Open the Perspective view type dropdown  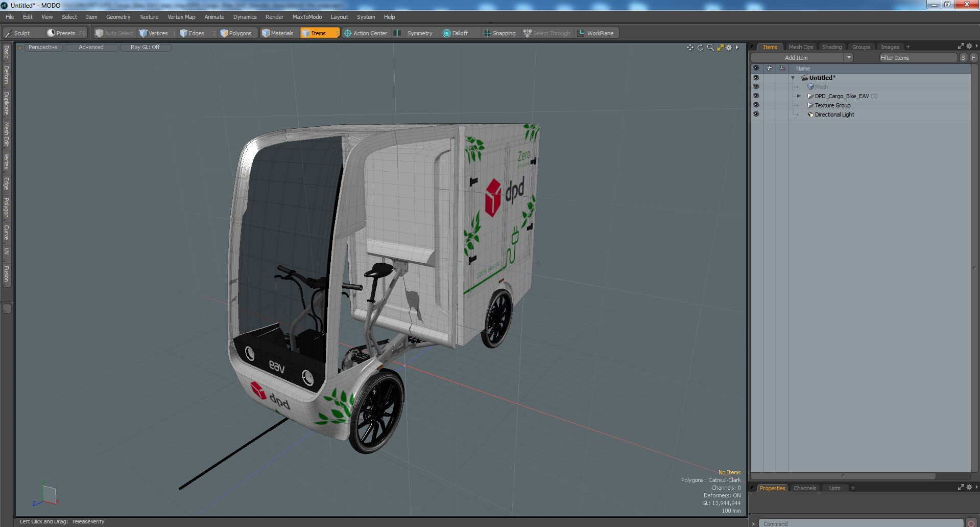pos(43,47)
